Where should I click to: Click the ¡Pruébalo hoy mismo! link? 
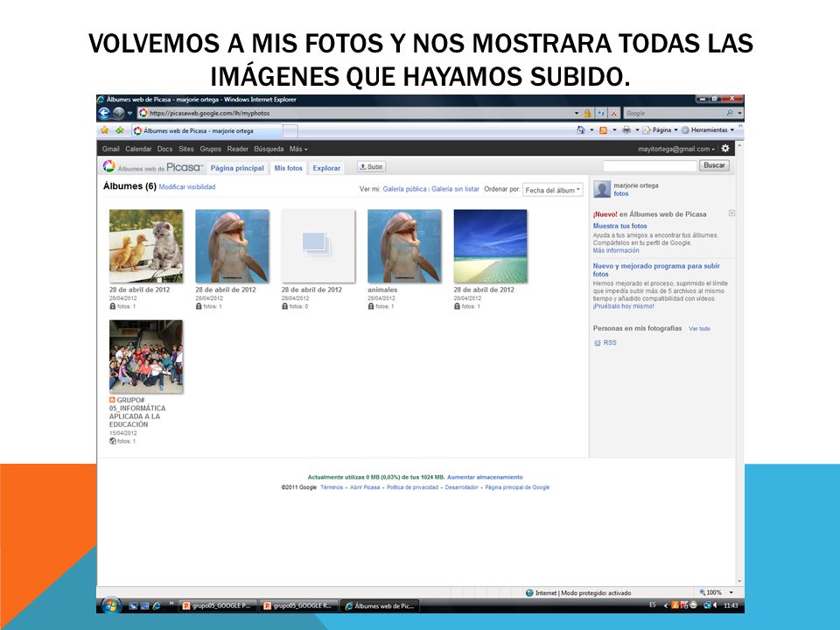pos(624,306)
